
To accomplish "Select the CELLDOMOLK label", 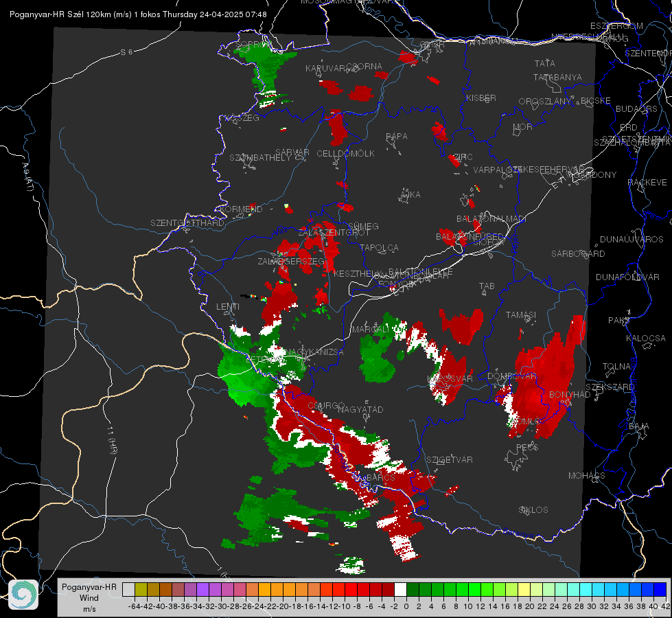I will pyautogui.click(x=345, y=153).
